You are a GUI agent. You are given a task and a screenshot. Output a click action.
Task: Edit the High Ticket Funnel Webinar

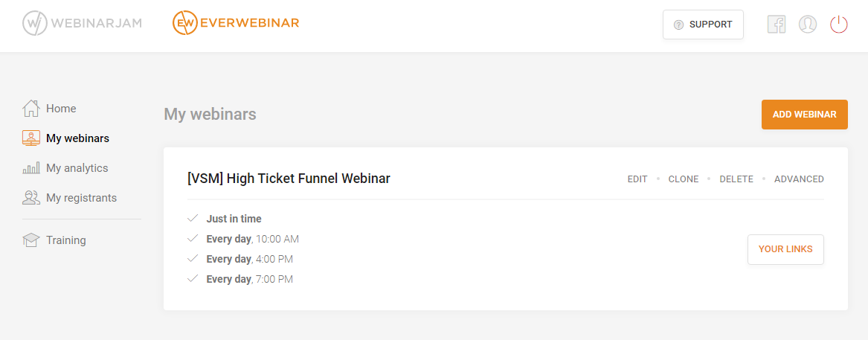coord(637,179)
